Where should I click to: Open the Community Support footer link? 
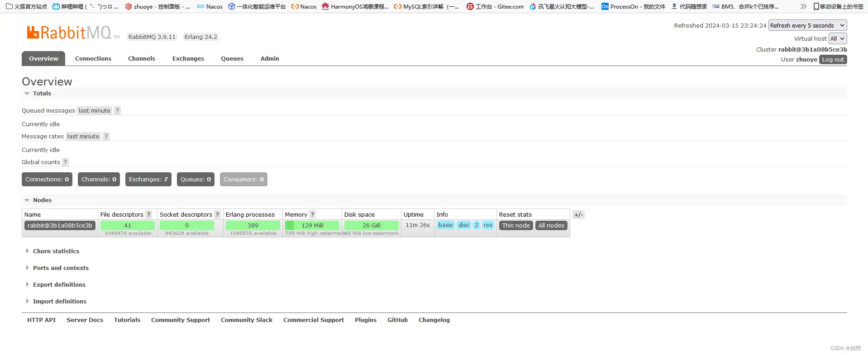(x=181, y=320)
